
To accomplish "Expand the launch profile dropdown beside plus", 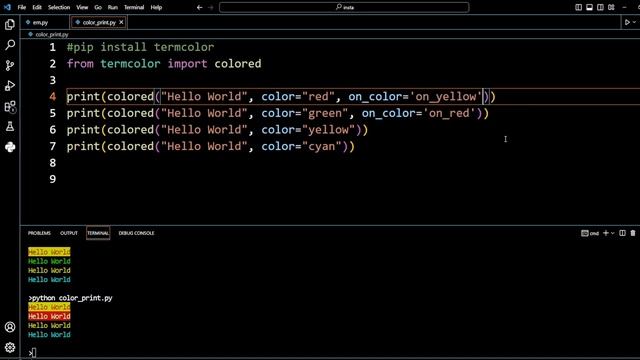I will 613,233.
